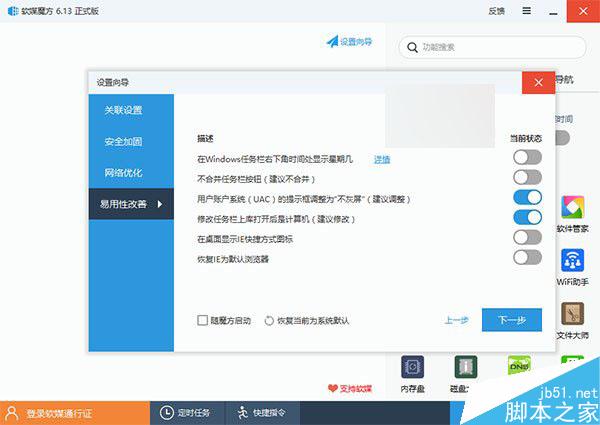Check the 随魔方启动 checkbox
This screenshot has height=425, width=600.
click(203, 320)
